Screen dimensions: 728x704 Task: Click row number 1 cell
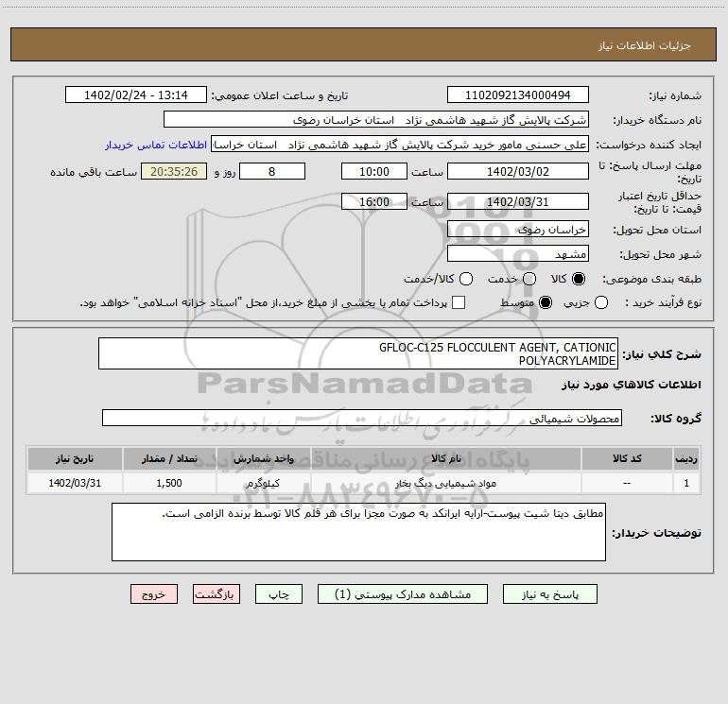pyautogui.click(x=686, y=483)
